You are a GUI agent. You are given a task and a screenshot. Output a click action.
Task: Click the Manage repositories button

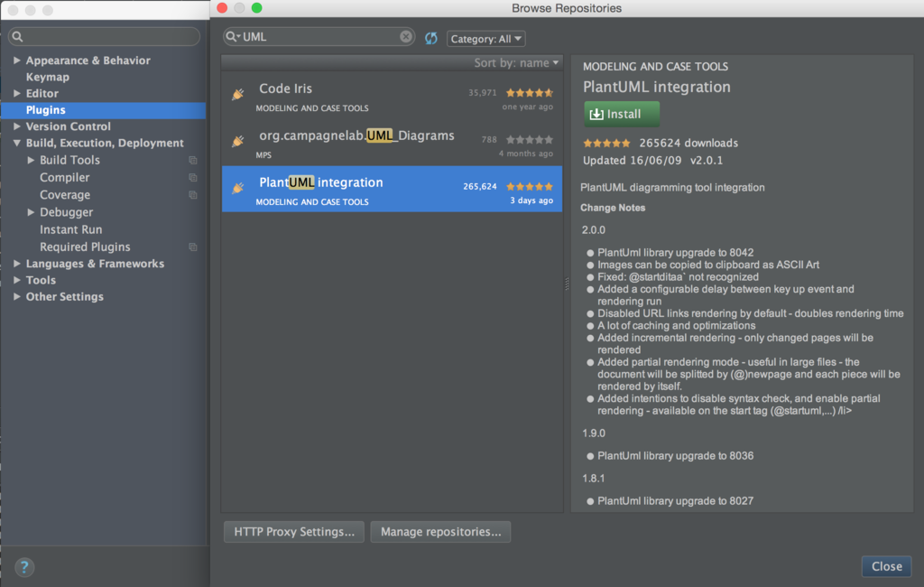(440, 531)
